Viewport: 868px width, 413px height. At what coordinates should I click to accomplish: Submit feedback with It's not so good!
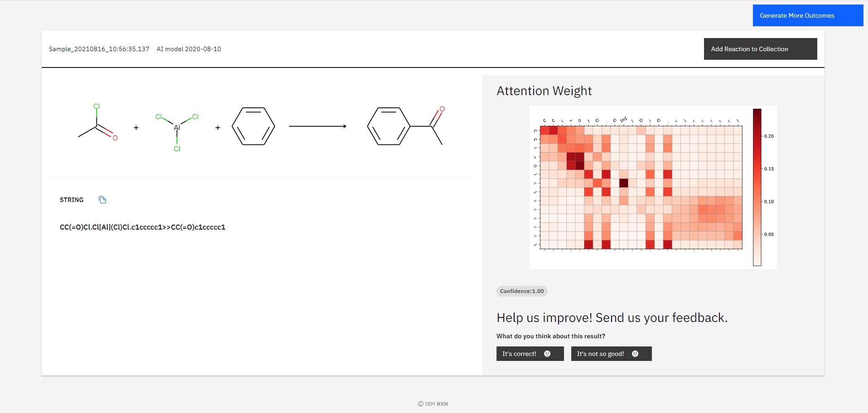pos(611,353)
